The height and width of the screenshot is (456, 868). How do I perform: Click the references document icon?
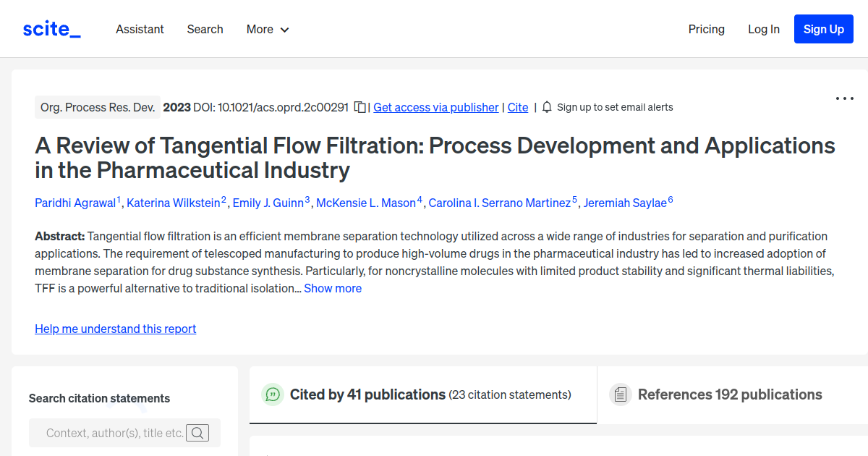pos(621,394)
